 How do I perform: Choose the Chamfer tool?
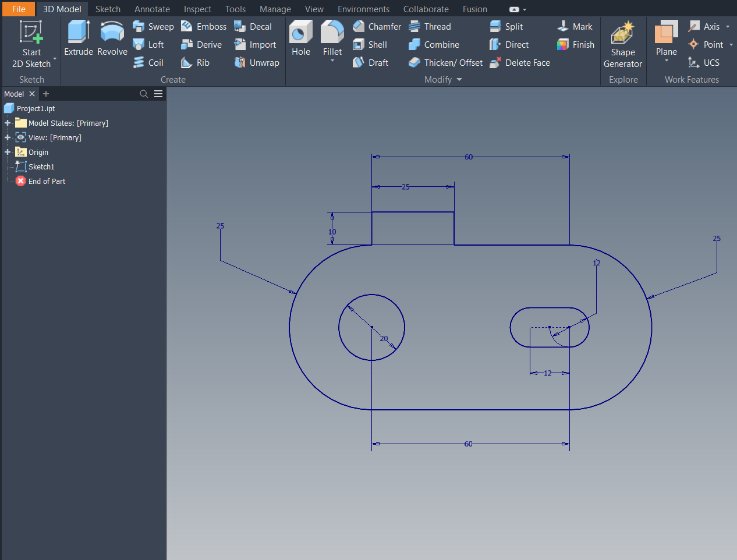[377, 27]
